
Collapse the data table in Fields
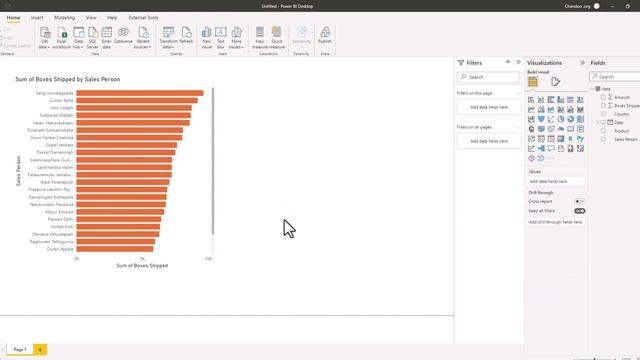[592, 89]
